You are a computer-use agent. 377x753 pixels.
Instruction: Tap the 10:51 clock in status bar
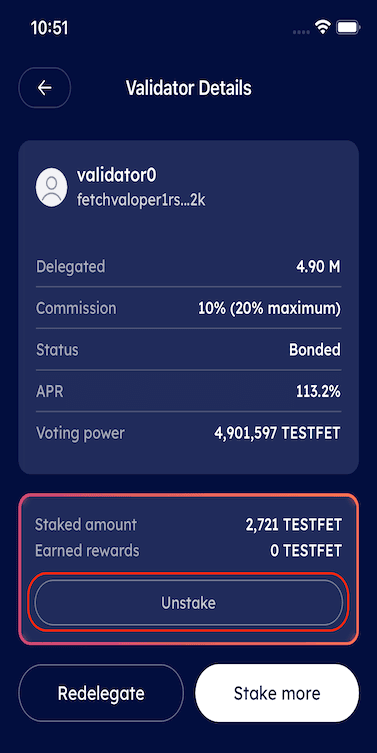point(49,28)
